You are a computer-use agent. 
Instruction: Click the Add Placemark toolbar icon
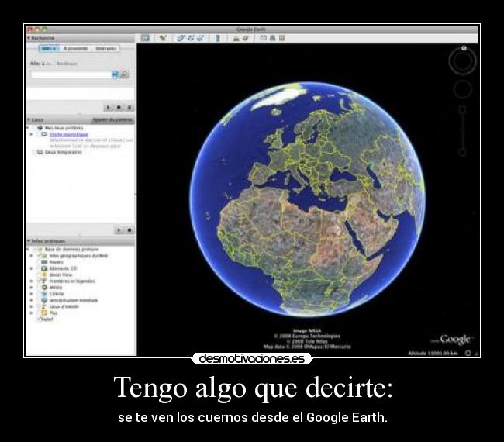[163, 38]
